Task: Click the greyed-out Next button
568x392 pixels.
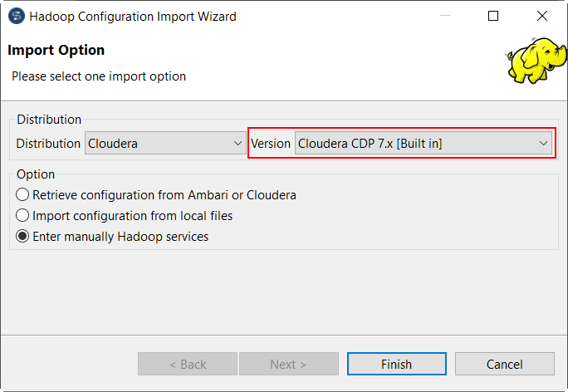Action: pyautogui.click(x=288, y=364)
